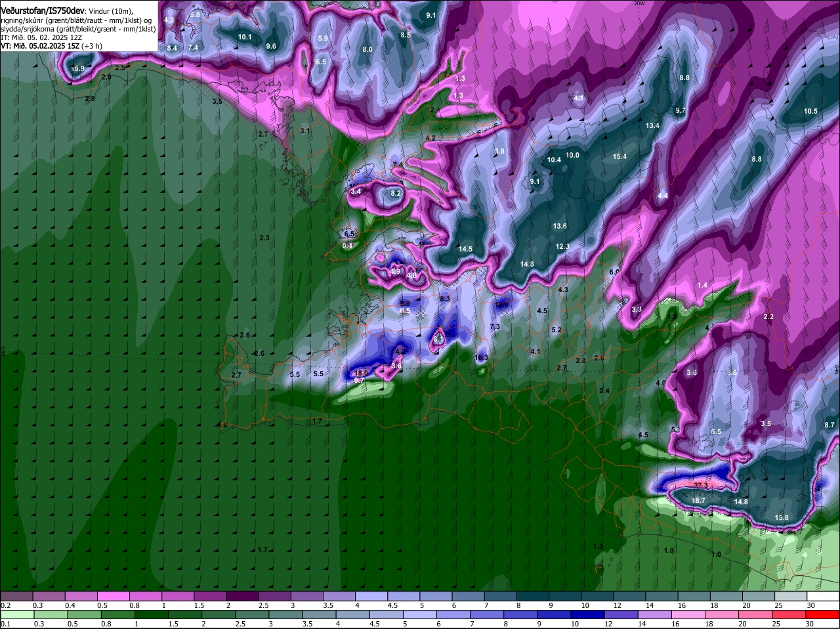
Task: Click the palest green 0.1 swatch in bottom legend
Action: click(x=16, y=615)
